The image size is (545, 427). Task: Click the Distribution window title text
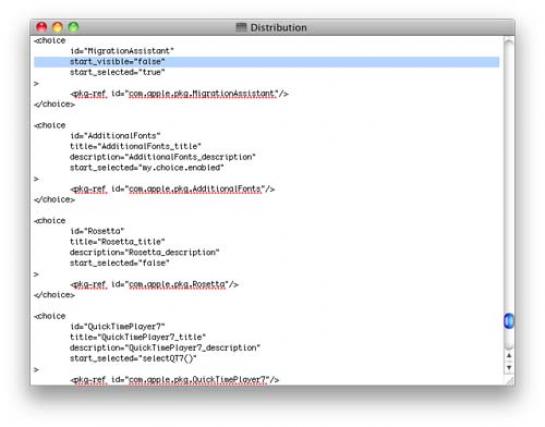click(x=278, y=27)
